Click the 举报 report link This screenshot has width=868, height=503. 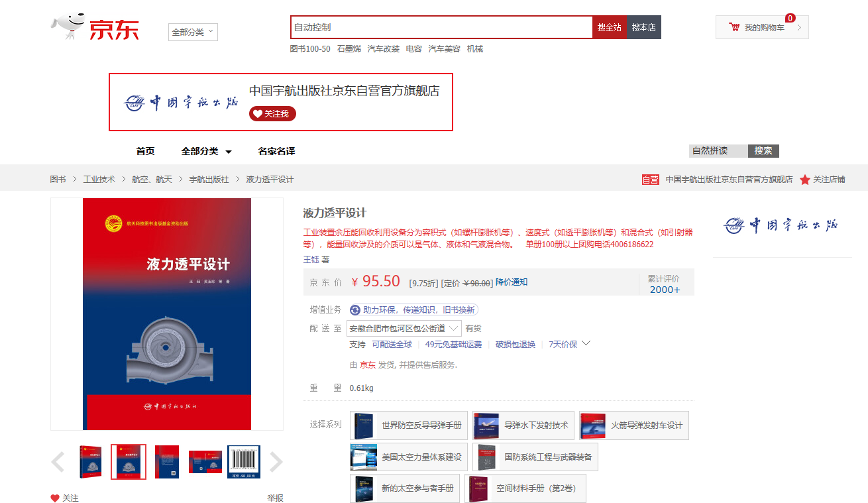pos(276,498)
